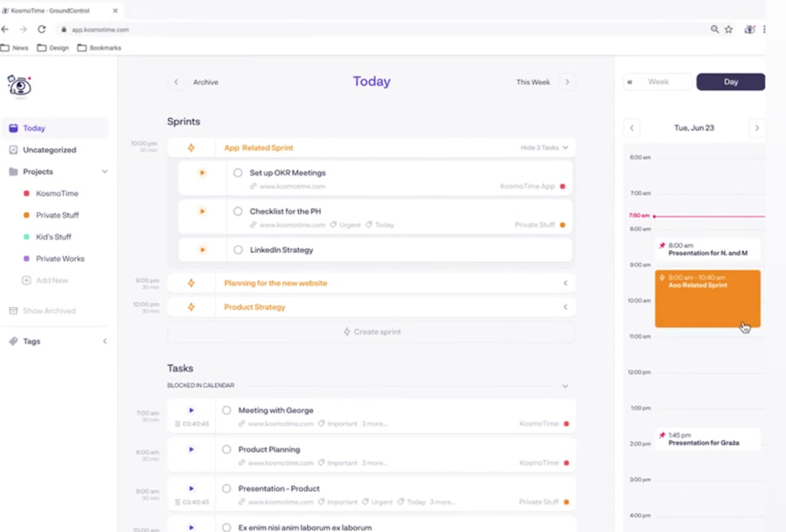Screen dimensions: 786x532
Task: Check off the Checklist for the PH task
Action: pos(237,211)
